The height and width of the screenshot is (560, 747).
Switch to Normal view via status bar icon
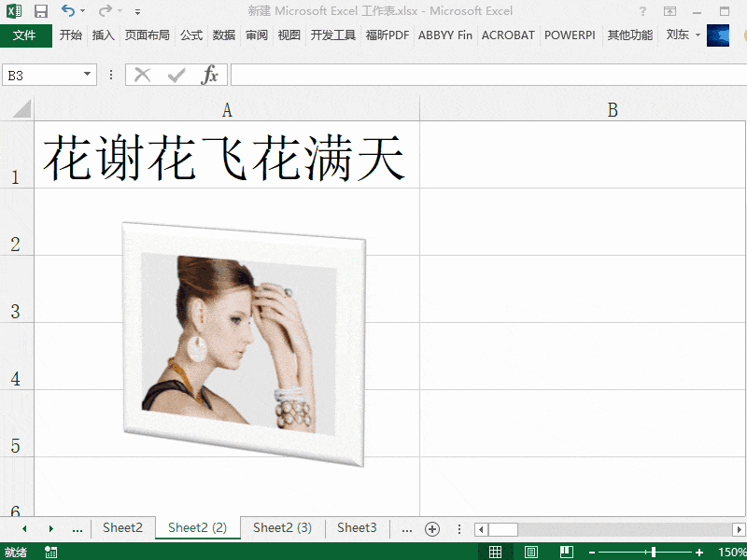point(496,550)
